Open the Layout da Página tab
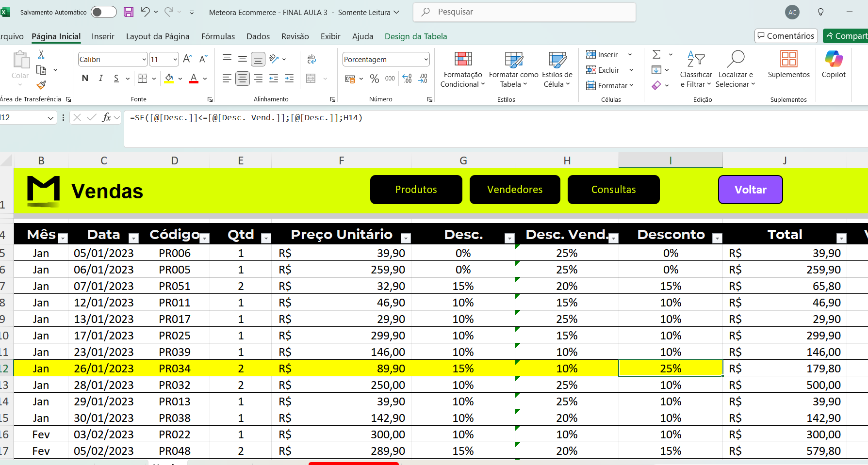This screenshot has width=868, height=465. click(x=158, y=36)
